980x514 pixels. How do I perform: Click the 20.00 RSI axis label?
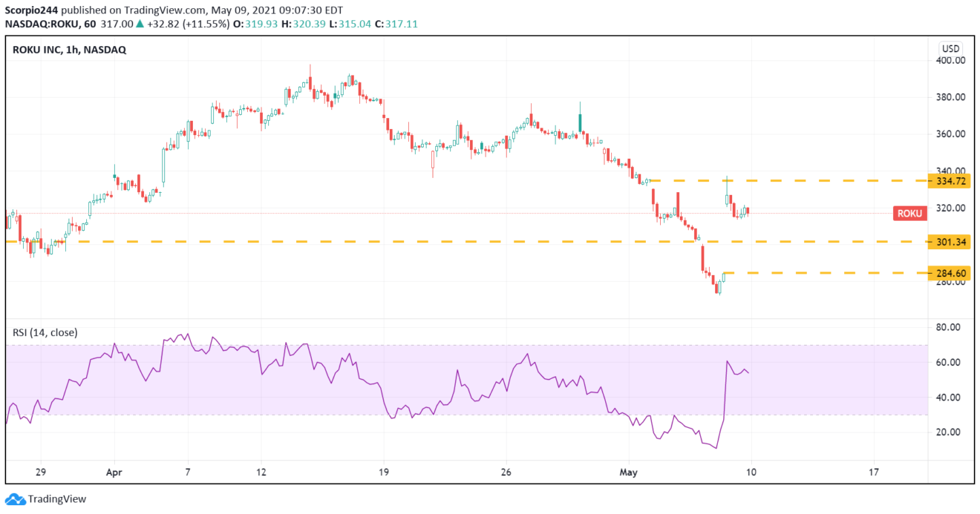click(950, 432)
